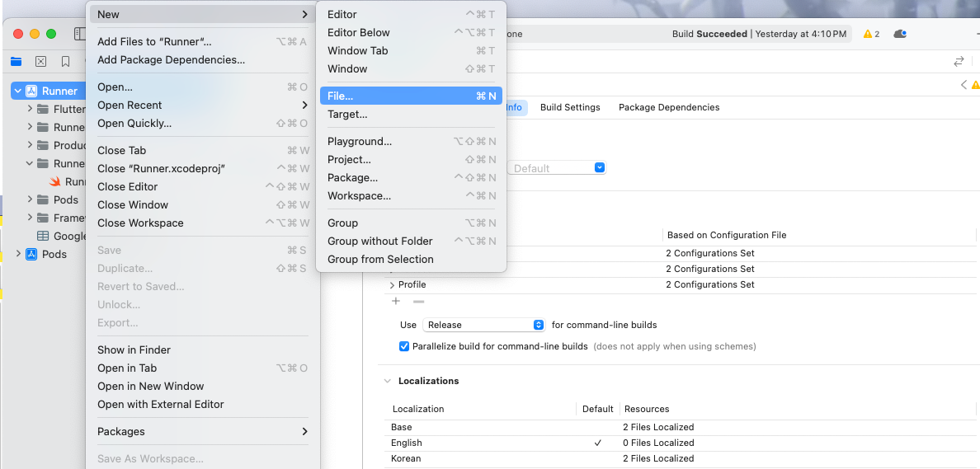
Task: Choose File... in the New submenu
Action: tap(412, 96)
